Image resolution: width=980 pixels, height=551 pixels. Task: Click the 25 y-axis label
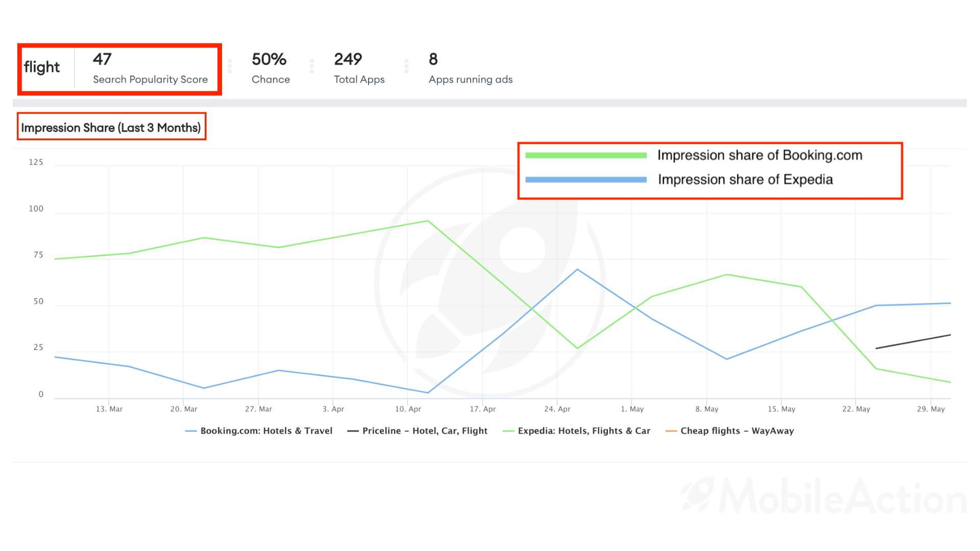[38, 347]
